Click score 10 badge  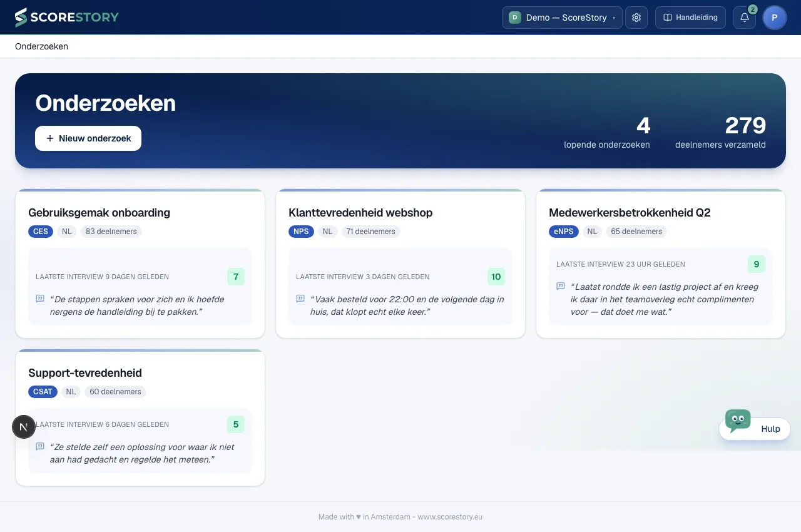[x=496, y=277]
